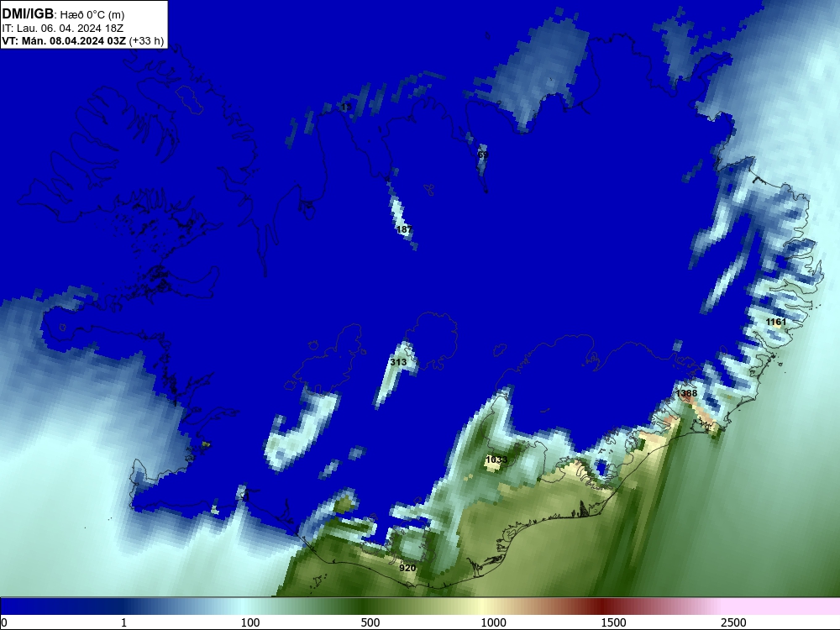Click the IT: Lau. 06. 04. 2024 18Z line
This screenshot has width=840, height=630.
63,29
